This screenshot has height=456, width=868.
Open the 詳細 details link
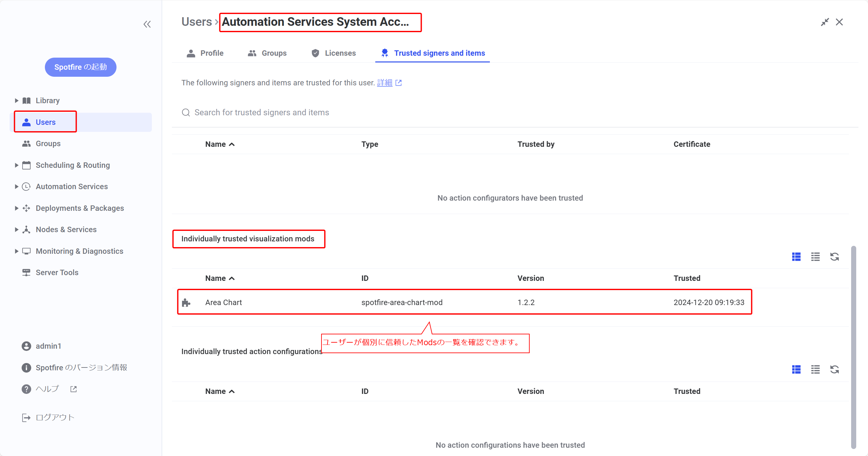click(x=385, y=82)
